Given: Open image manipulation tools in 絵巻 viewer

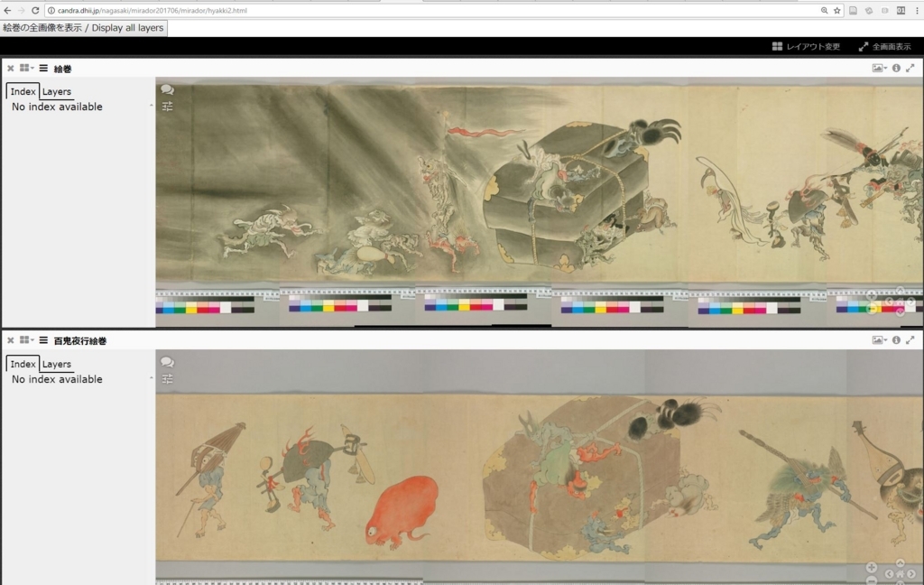Looking at the screenshot, I should click(x=167, y=107).
